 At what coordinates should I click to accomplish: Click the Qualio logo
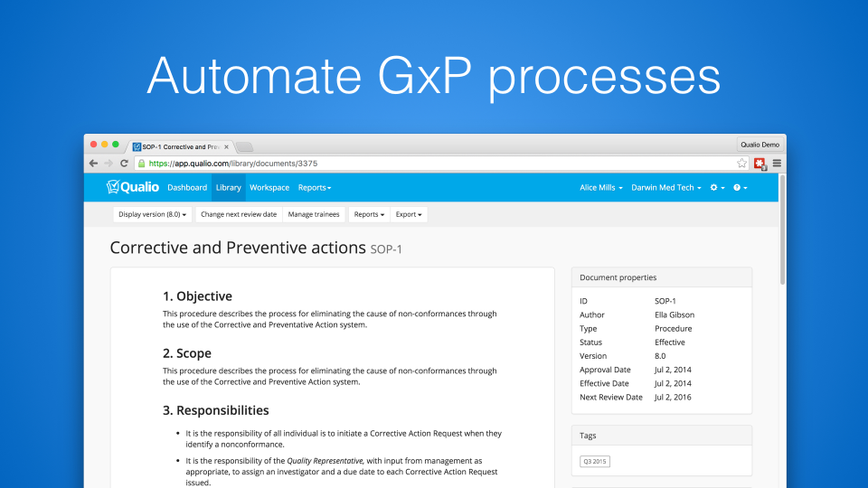click(x=133, y=187)
